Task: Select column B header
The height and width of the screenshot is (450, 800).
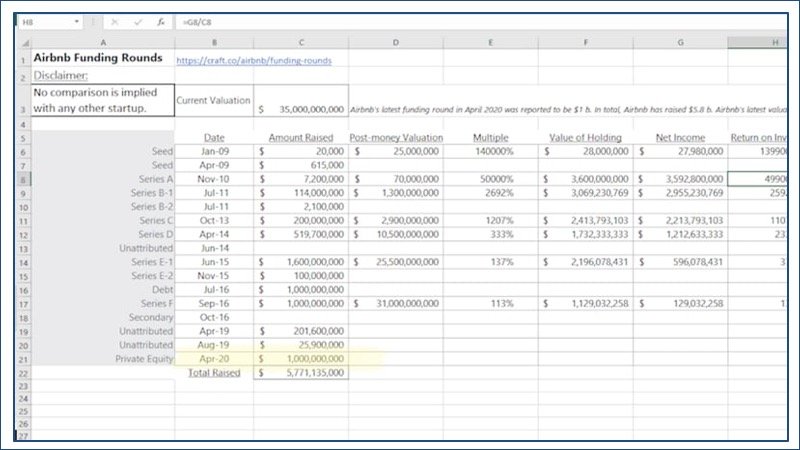Action: coord(214,43)
